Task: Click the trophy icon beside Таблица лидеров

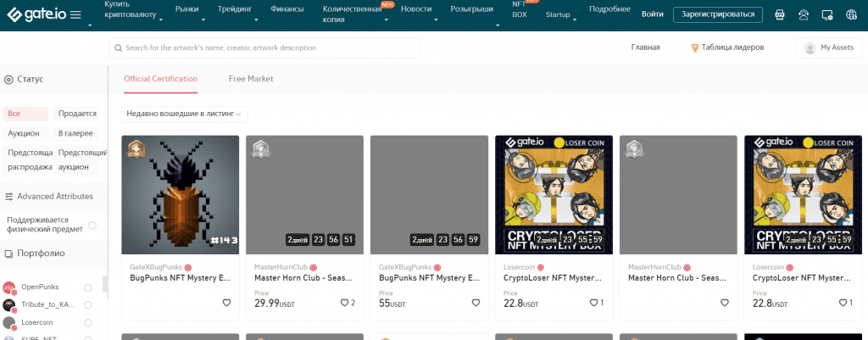Action: (695, 48)
